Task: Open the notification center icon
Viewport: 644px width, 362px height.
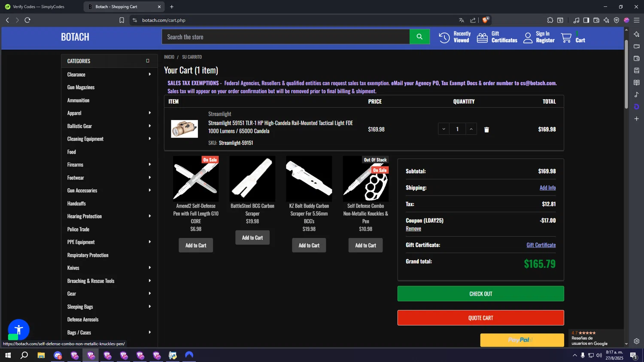Action: [x=633, y=355]
